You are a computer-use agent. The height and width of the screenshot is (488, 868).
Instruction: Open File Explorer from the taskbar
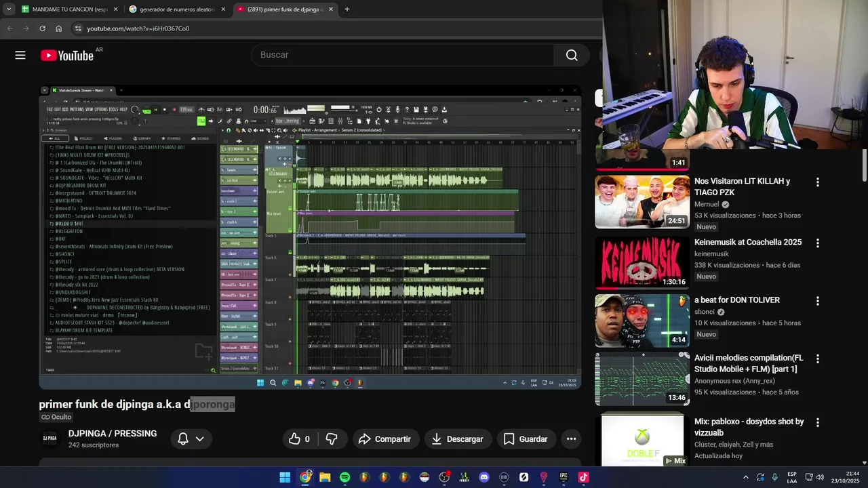point(325,477)
